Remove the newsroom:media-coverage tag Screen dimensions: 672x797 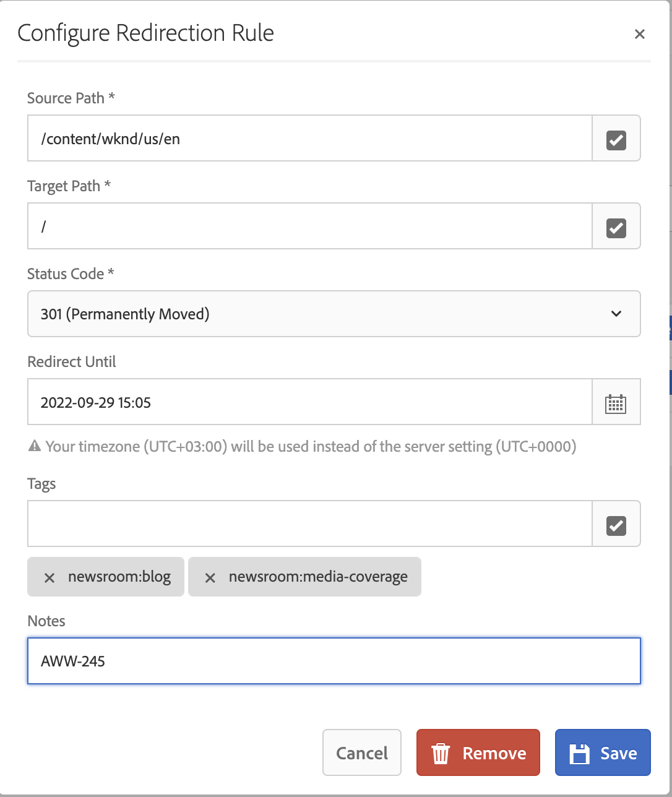(x=210, y=577)
